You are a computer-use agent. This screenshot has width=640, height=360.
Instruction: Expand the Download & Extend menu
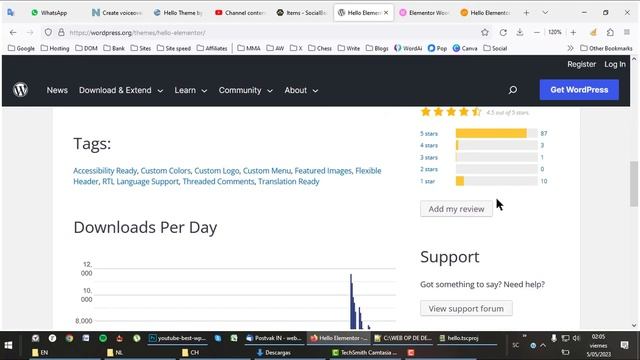(121, 90)
